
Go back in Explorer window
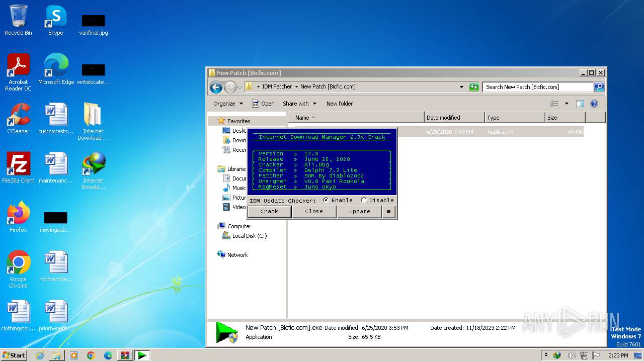(x=216, y=87)
